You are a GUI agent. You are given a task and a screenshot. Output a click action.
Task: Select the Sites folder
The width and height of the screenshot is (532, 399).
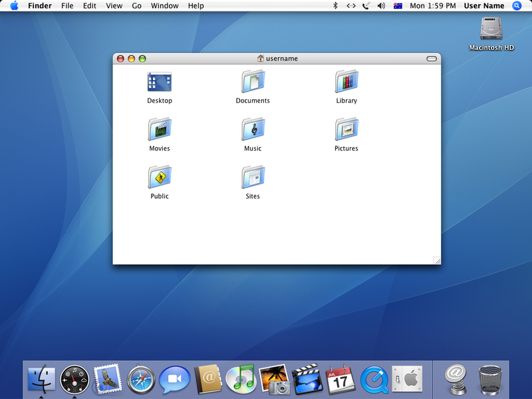pos(253,177)
